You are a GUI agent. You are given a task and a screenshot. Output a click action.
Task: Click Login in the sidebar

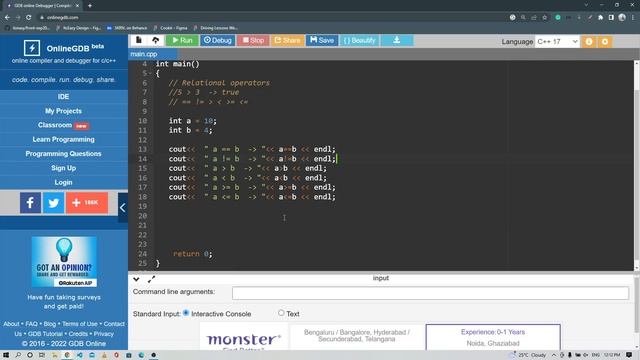tap(63, 182)
